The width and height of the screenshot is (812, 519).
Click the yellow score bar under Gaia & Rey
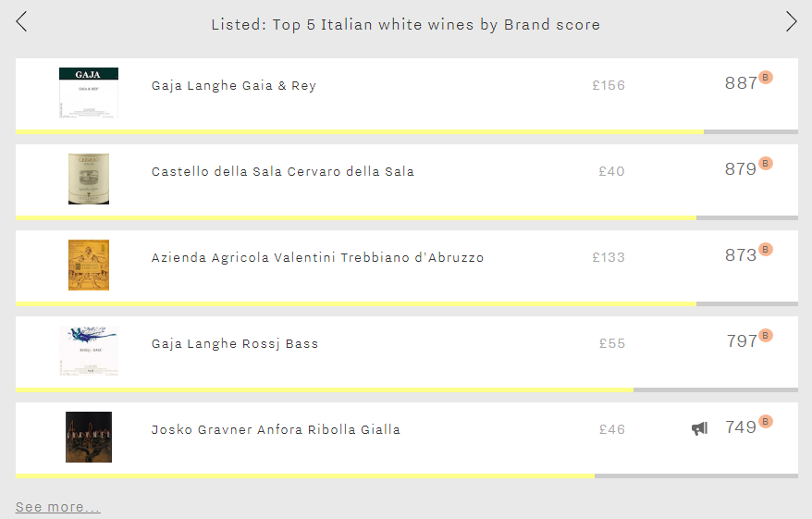pos(360,131)
